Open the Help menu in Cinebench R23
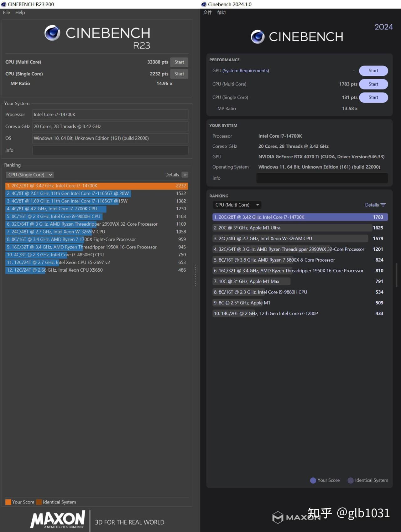 (x=20, y=13)
